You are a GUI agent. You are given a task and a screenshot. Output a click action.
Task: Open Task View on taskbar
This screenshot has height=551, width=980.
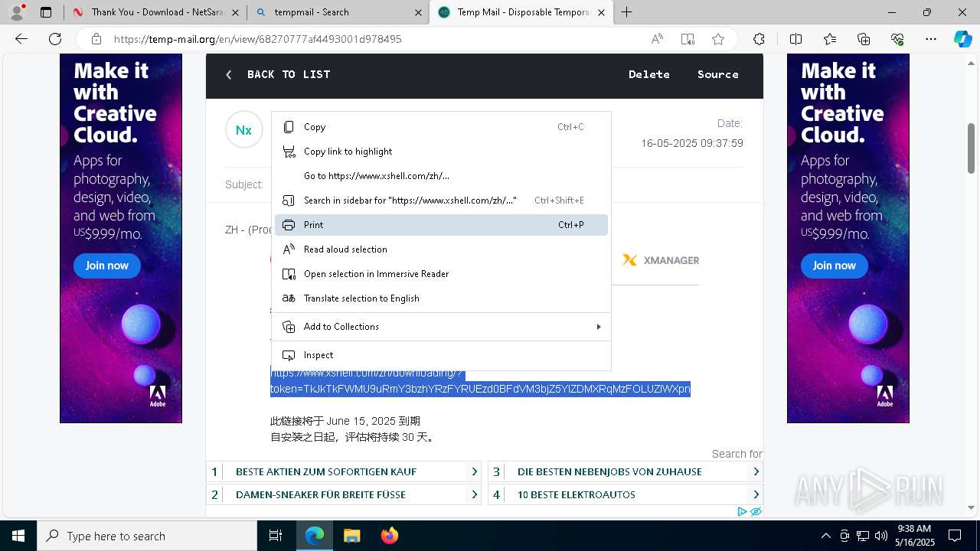(276, 536)
